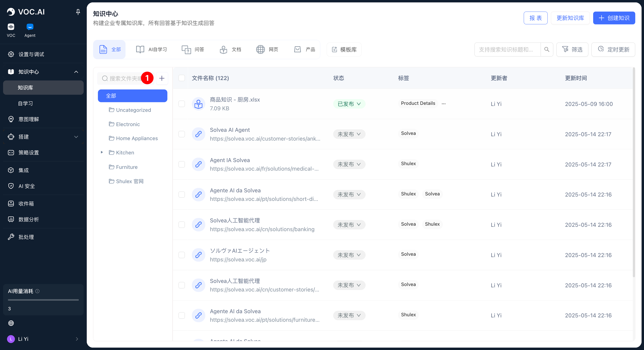
Task: Focus the 支持搜索知识标题 search field
Action: point(507,49)
